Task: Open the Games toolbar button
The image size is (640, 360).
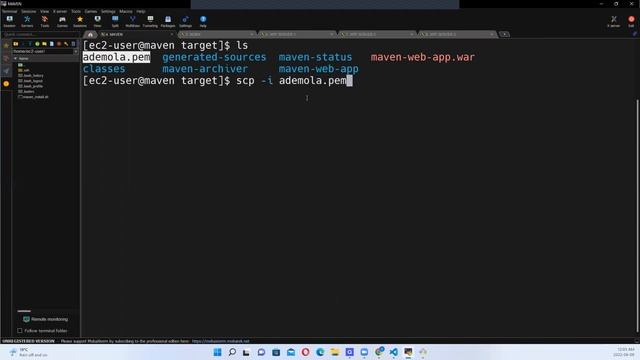Action: tap(62, 21)
